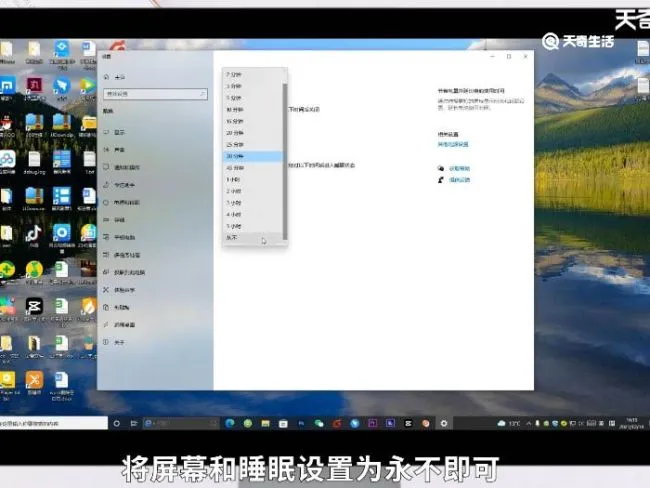Click the 获取帮助 get help link

[x=459, y=168]
